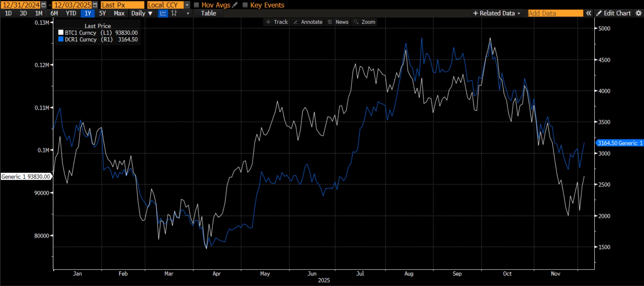The width and height of the screenshot is (644, 286).
Task: Click the Edit Chart button
Action: 614,13
